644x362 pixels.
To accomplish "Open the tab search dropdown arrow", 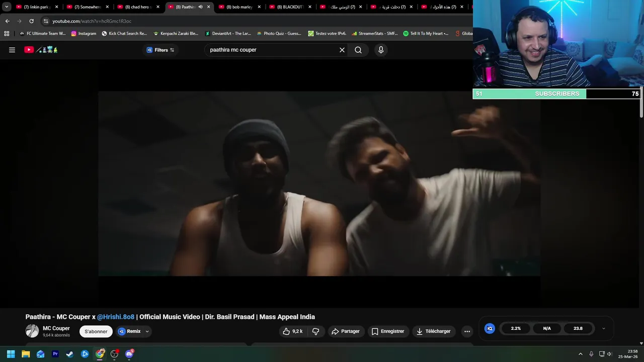I will [x=7, y=7].
